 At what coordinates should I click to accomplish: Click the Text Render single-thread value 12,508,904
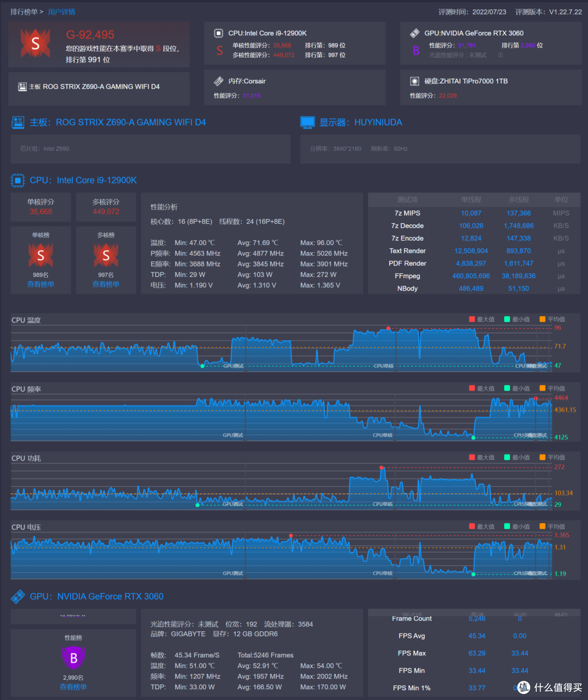pyautogui.click(x=471, y=251)
